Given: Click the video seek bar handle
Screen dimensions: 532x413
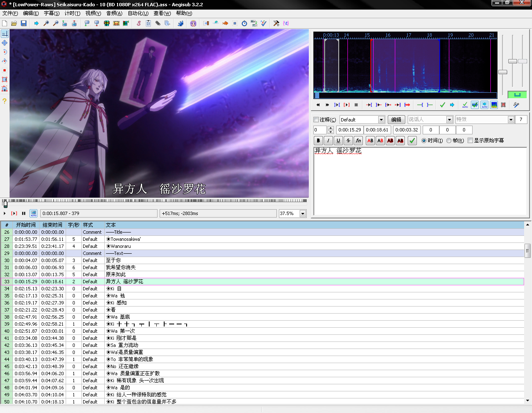Looking at the screenshot, I should [5, 204].
